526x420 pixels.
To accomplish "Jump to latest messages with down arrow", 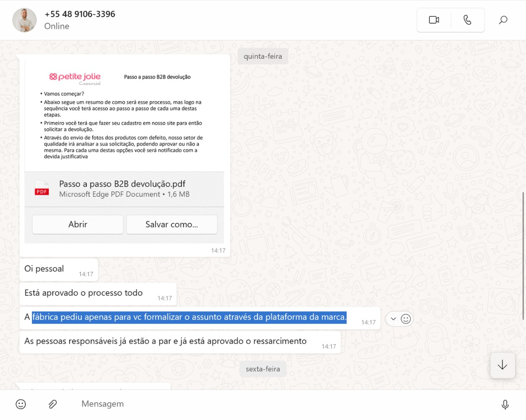I will tap(502, 365).
